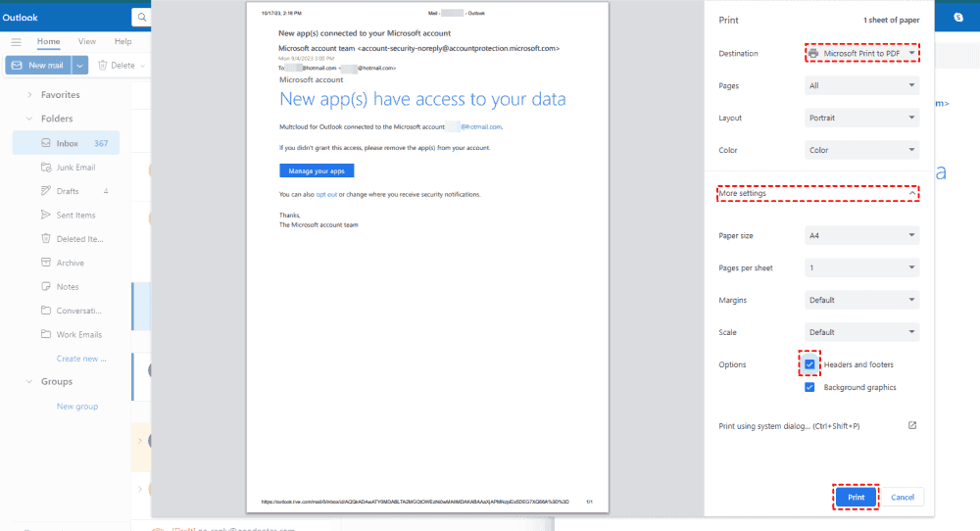Screen dimensions: 980x531
Task: Select the Archive folder label
Action: click(x=70, y=263)
